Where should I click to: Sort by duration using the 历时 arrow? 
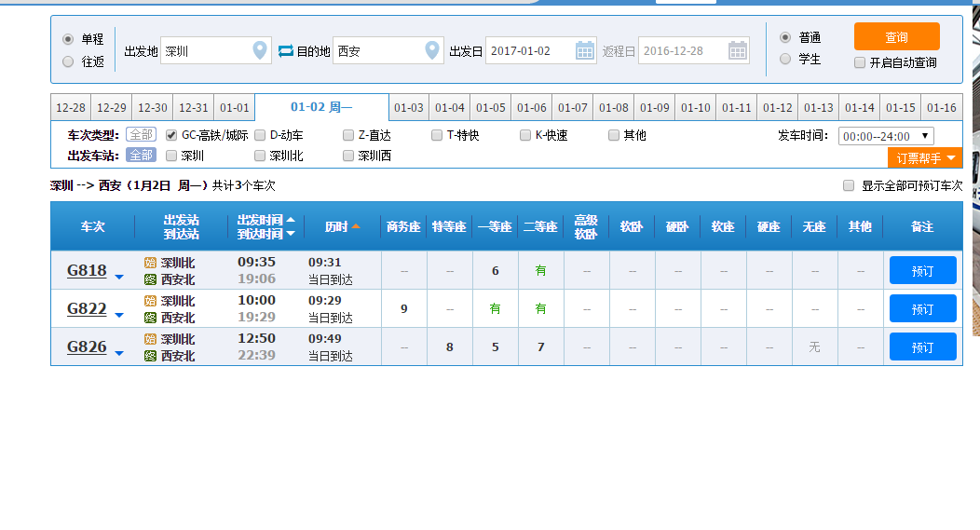click(356, 226)
